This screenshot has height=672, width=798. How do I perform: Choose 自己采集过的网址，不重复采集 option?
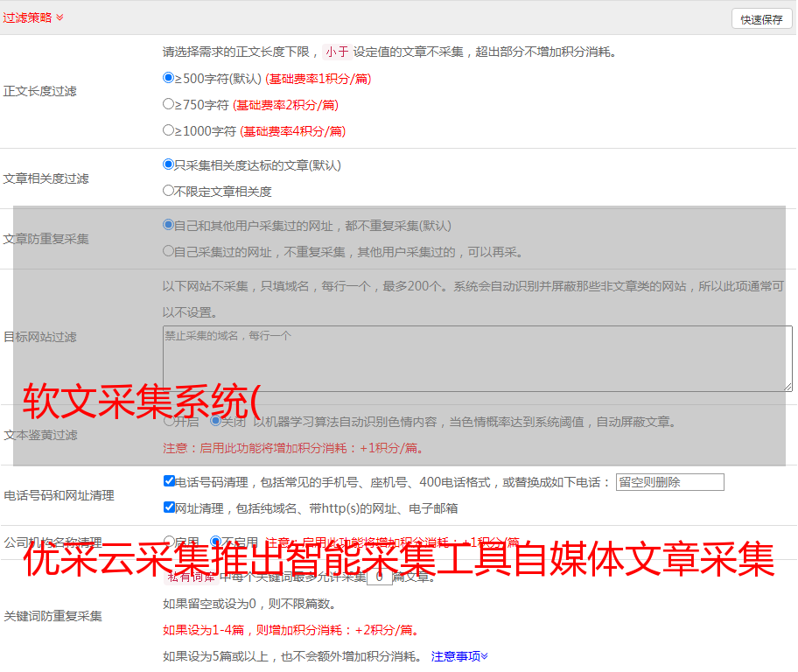(x=169, y=251)
